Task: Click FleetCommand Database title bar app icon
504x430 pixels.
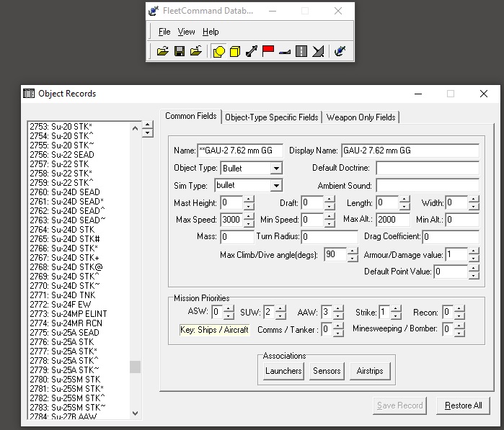Action: click(154, 11)
